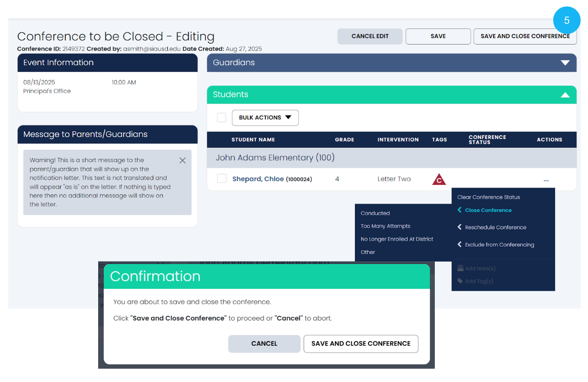Image resolution: width=588 pixels, height=382 pixels.
Task: Check the box beside Shepard, Chloe
Action: click(222, 179)
